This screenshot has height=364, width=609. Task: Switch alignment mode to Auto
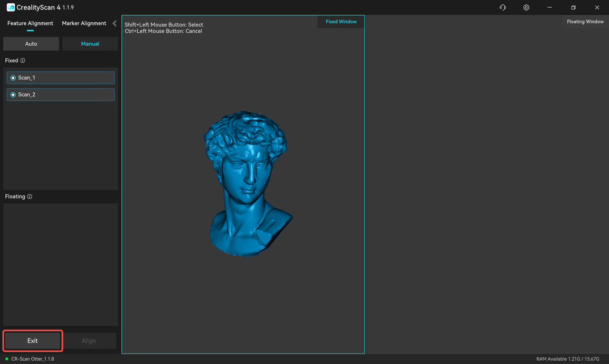click(31, 44)
